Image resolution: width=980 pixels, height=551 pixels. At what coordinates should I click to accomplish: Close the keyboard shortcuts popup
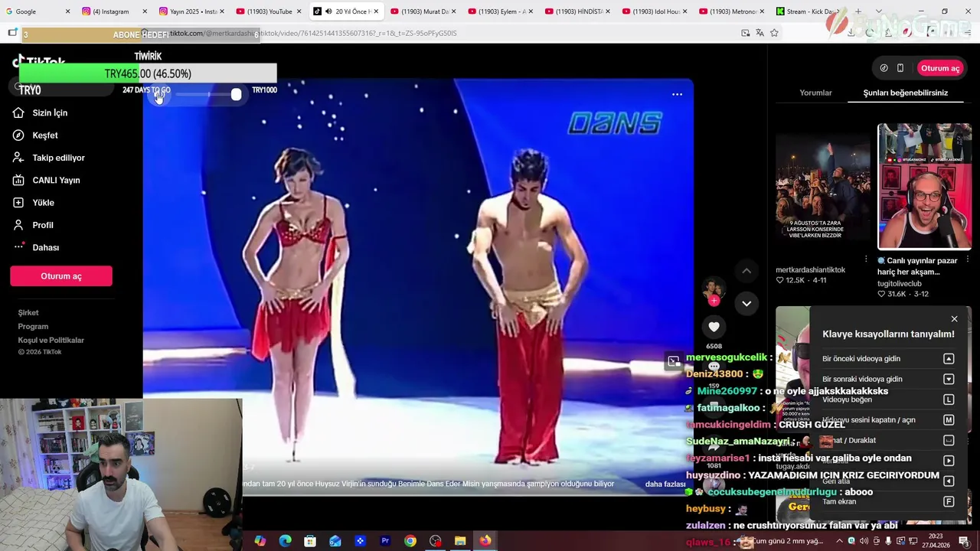954,318
